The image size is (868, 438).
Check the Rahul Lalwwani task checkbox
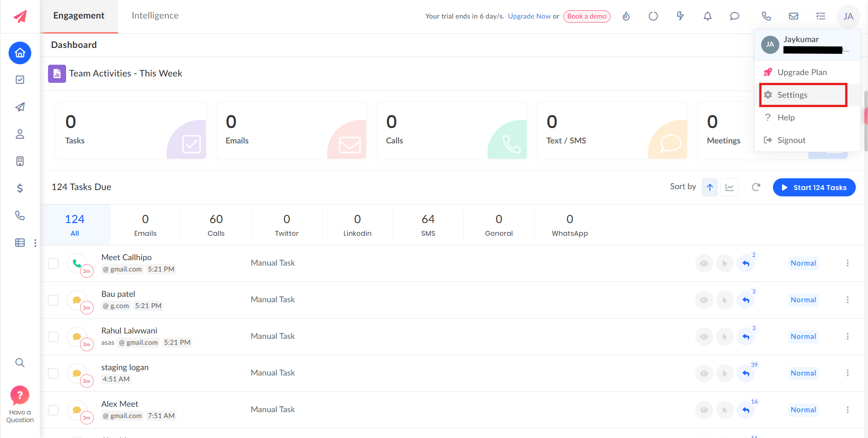53,337
